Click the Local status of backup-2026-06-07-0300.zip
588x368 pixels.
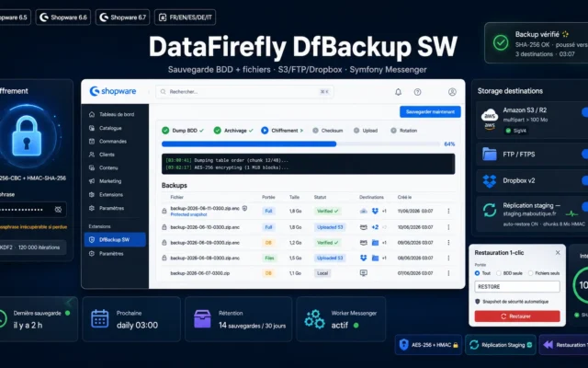coord(322,273)
